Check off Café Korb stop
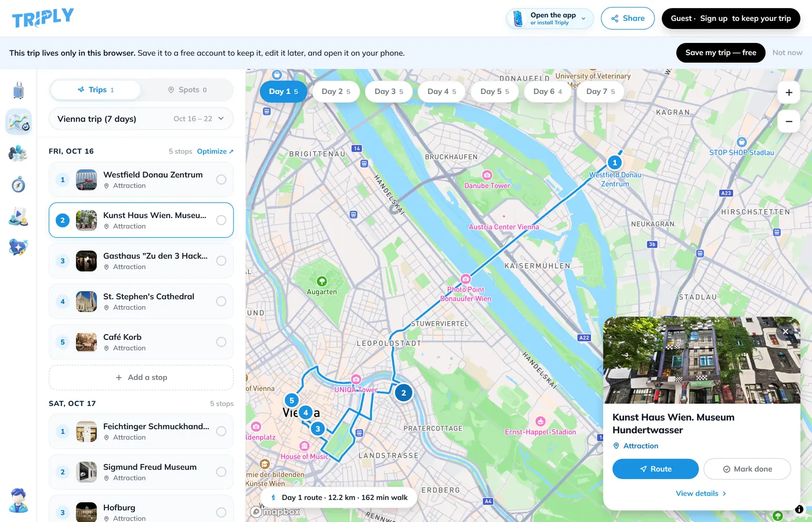This screenshot has width=812, height=522. point(221,342)
